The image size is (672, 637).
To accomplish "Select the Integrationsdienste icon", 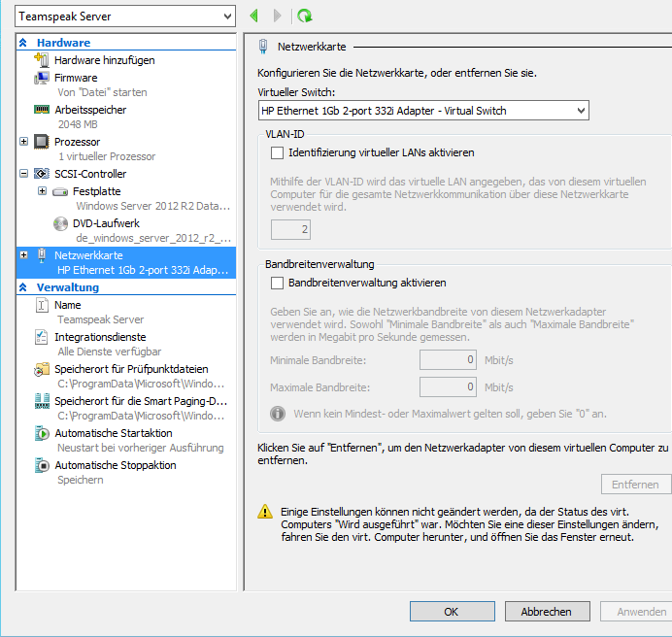I will point(41,337).
